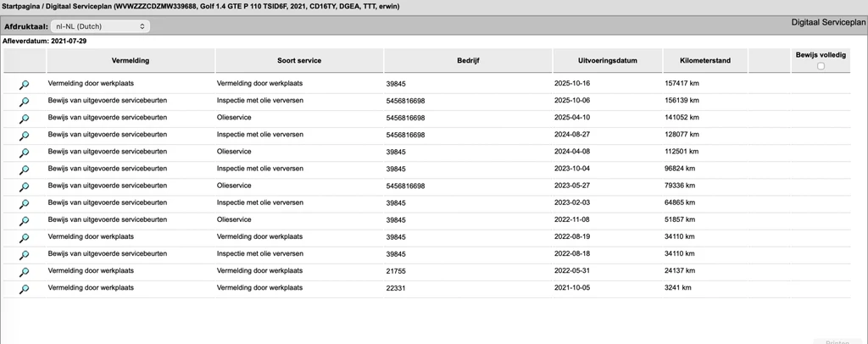Sort by the Bedrijf column header
Image resolution: width=868 pixels, height=344 pixels.
pos(468,60)
